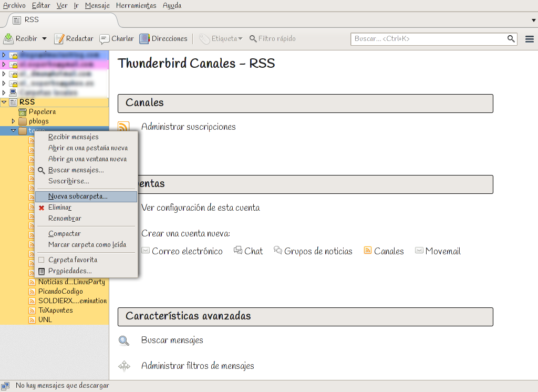Open the Etiqueta dropdown menu
Viewport: 538px width, 392px height.
[240, 39]
